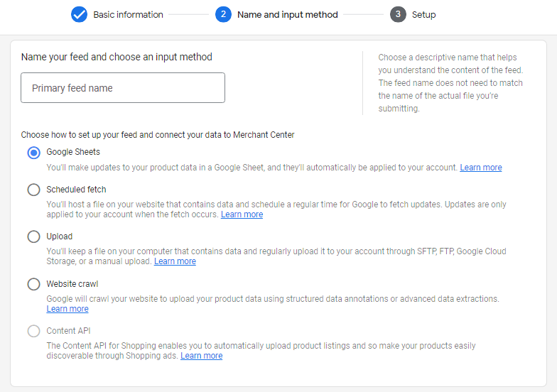Select the Content API radio button
This screenshot has width=557, height=392.
point(33,331)
